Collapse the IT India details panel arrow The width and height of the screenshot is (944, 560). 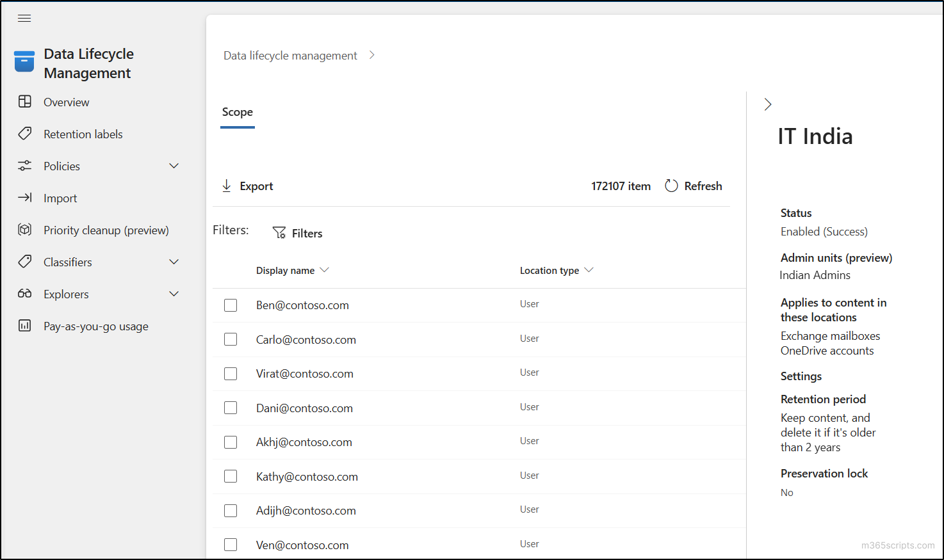pyautogui.click(x=768, y=104)
